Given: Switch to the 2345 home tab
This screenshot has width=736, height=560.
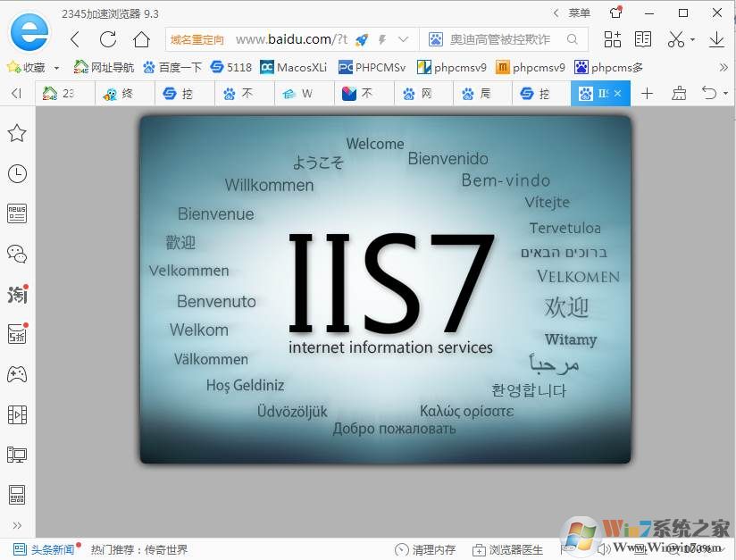Looking at the screenshot, I should pos(65,94).
